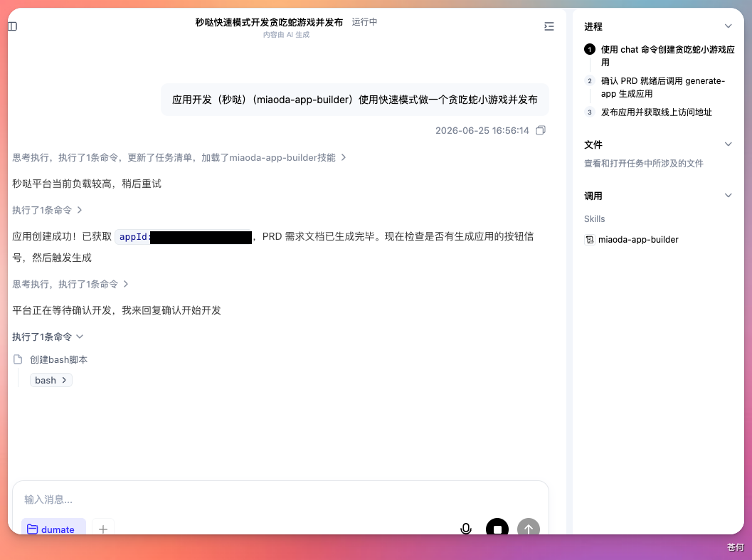Click the Skills label under 调用

tap(594, 219)
